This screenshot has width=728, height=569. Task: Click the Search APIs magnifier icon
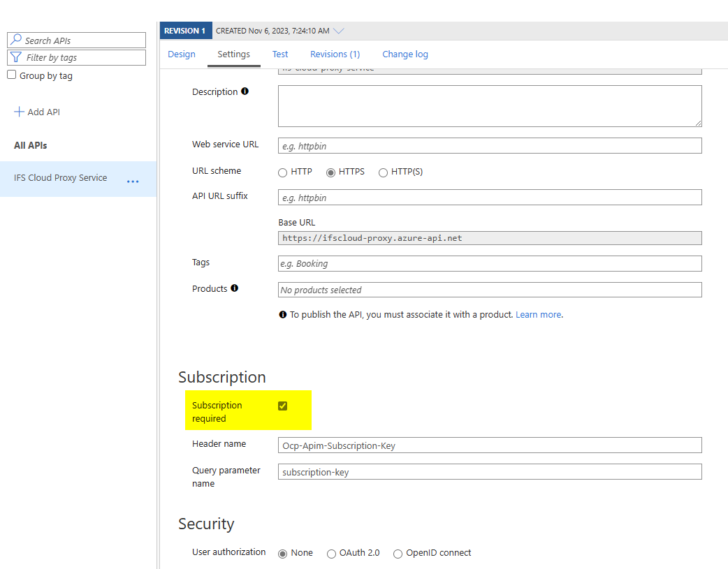(x=16, y=40)
